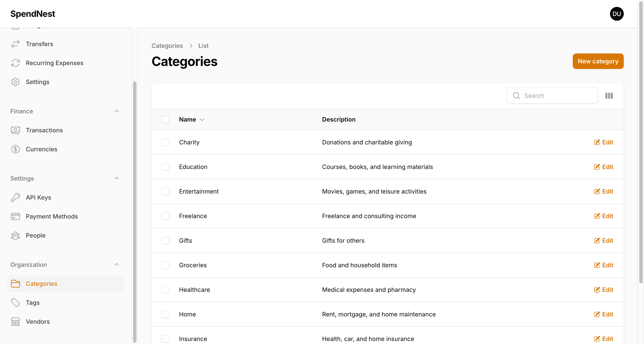Image resolution: width=644 pixels, height=344 pixels.
Task: Click the Transfers arrows icon
Action: click(15, 44)
